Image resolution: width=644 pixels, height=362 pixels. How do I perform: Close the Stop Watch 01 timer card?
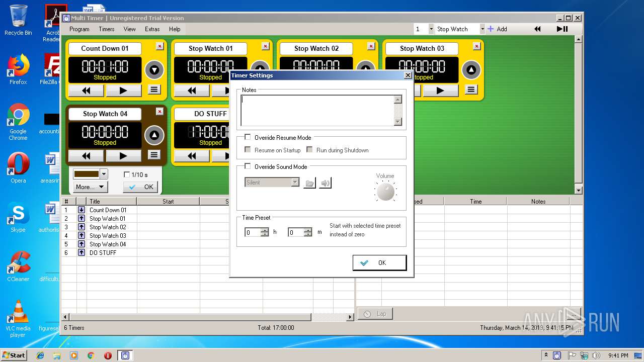(265, 46)
